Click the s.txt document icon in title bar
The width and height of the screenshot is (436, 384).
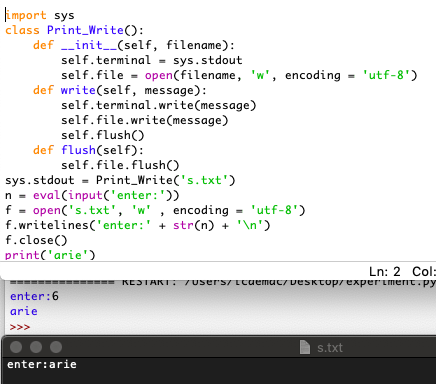point(305,347)
